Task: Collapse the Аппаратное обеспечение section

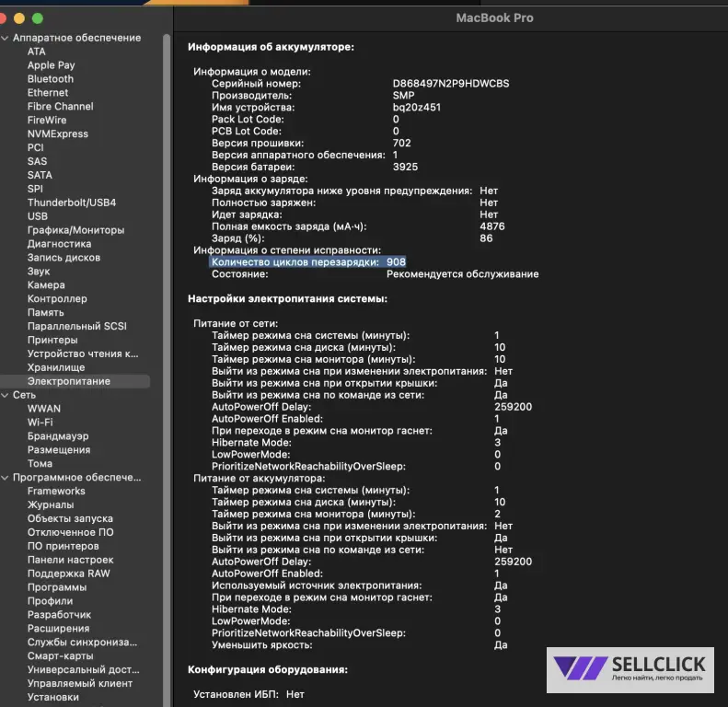Action: tap(6, 38)
